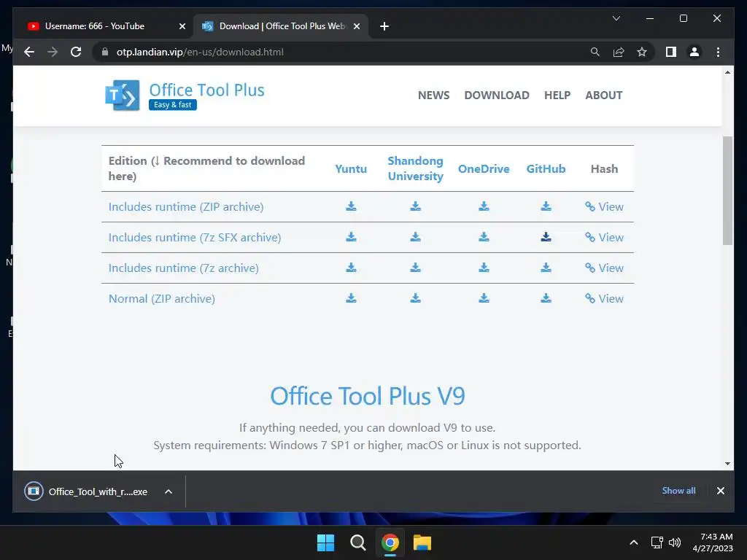This screenshot has height=560, width=747.
Task: Download ZIP archive with runtime from Yuntu
Action: point(351,206)
